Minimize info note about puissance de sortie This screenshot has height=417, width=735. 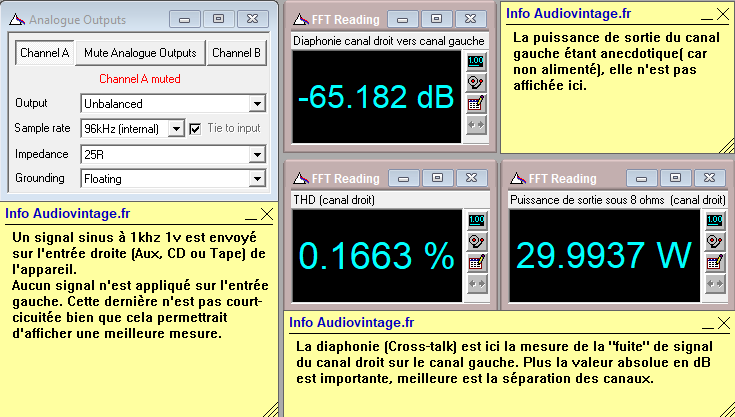point(707,18)
